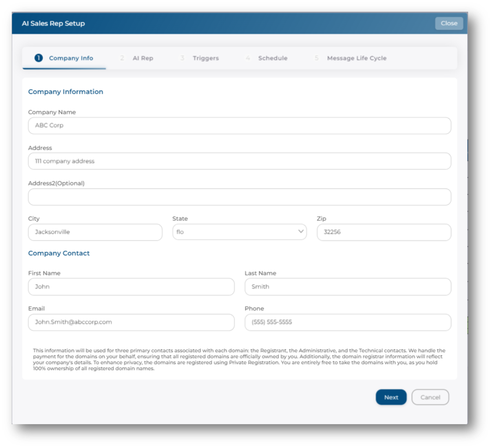Click the Last Name label

(x=260, y=273)
